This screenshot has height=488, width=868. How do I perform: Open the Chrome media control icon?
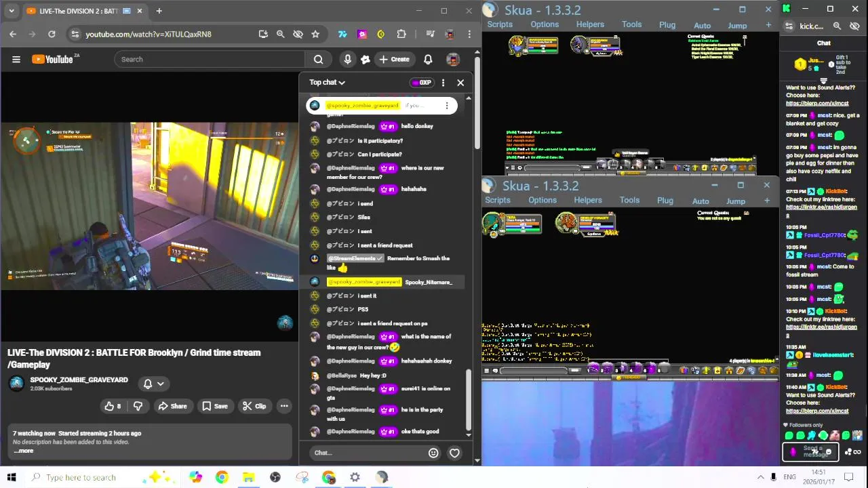pos(430,34)
